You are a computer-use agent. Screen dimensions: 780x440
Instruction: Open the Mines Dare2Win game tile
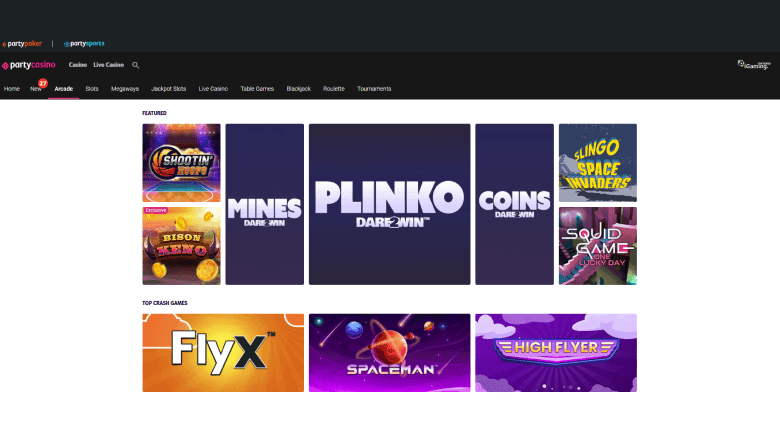click(x=264, y=204)
